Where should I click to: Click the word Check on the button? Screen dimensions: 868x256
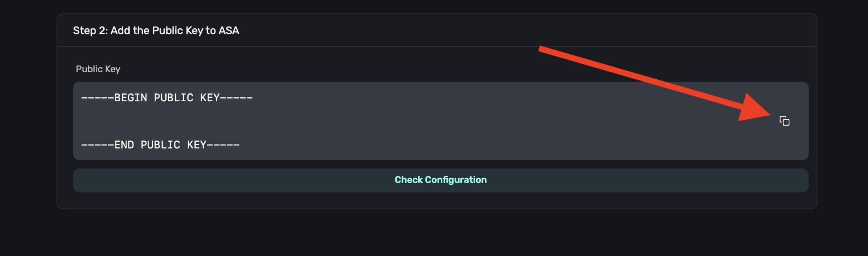coord(408,180)
